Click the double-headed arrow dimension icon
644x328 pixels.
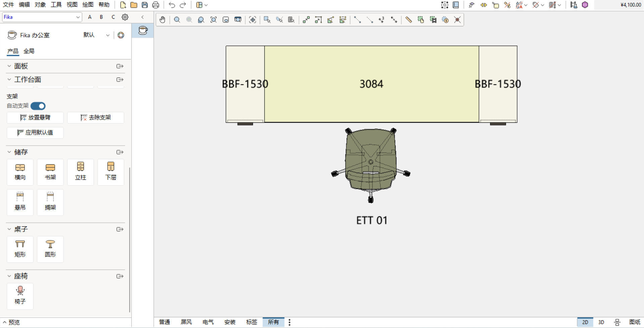394,20
